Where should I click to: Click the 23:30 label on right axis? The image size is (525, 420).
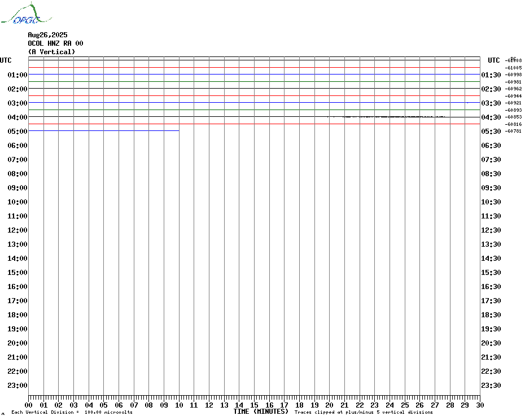pos(491,385)
